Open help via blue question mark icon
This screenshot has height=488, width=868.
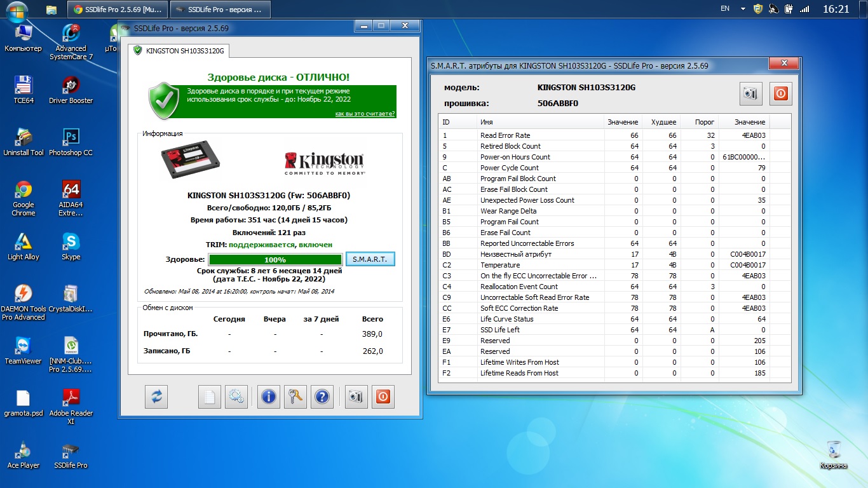coord(322,397)
